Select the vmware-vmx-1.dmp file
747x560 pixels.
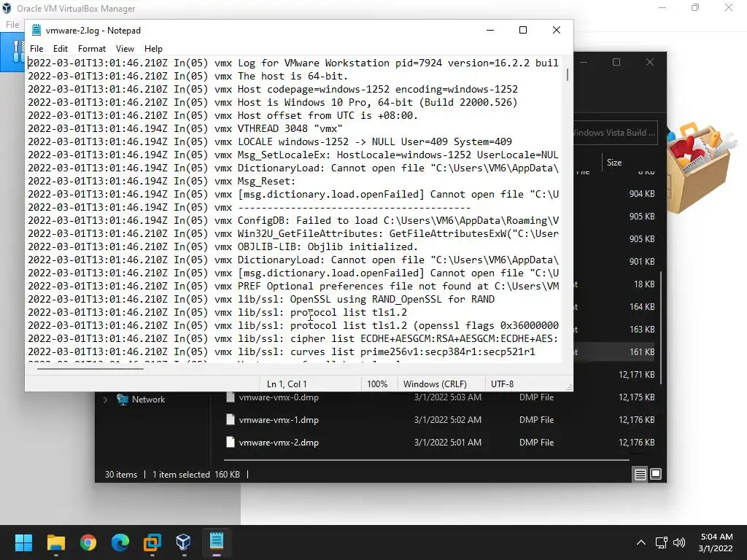point(279,420)
